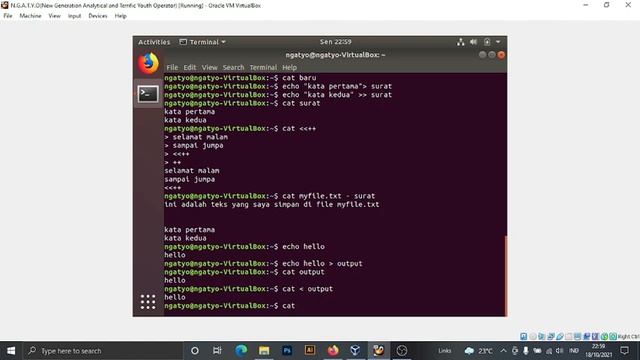The image size is (640, 360).
Task: Open the Windows clock 22:59 date panel
Action: click(598, 351)
